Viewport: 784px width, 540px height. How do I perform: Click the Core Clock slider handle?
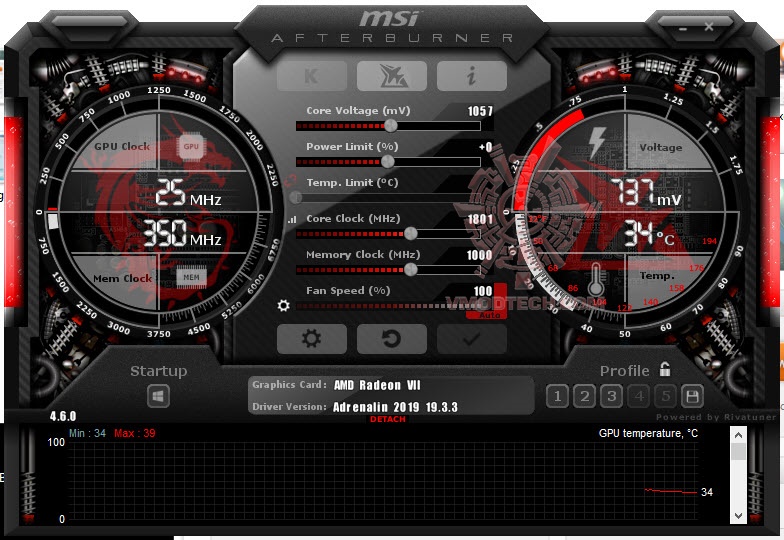pyautogui.click(x=410, y=234)
